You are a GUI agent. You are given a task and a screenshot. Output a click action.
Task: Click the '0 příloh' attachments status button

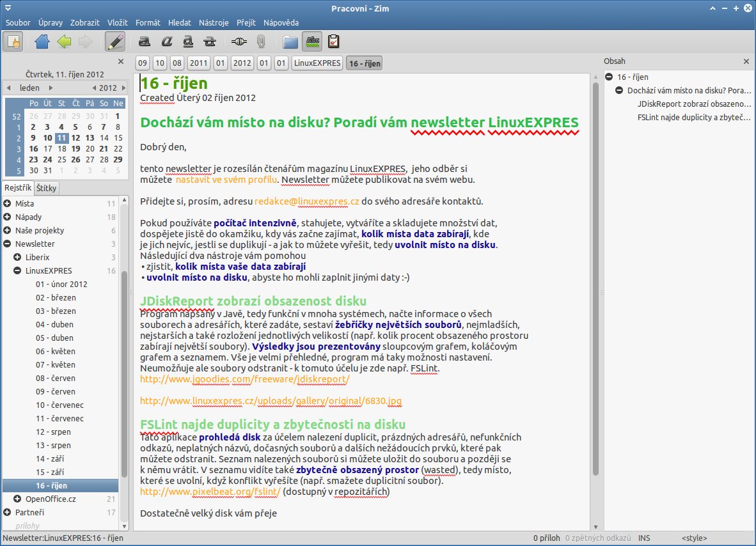click(x=546, y=538)
